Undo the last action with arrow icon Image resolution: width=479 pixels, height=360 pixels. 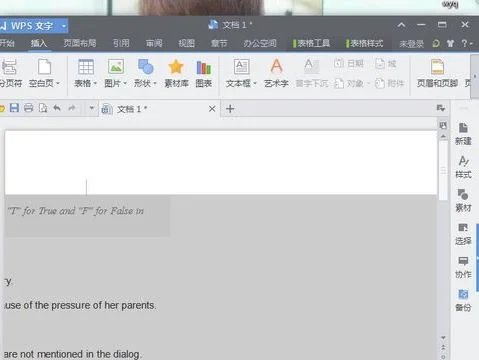point(57,108)
